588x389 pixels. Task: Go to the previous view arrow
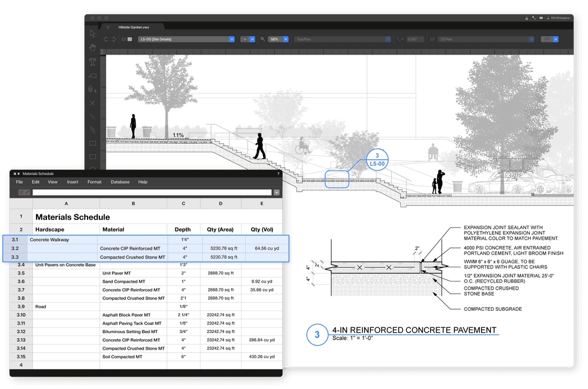[x=106, y=39]
